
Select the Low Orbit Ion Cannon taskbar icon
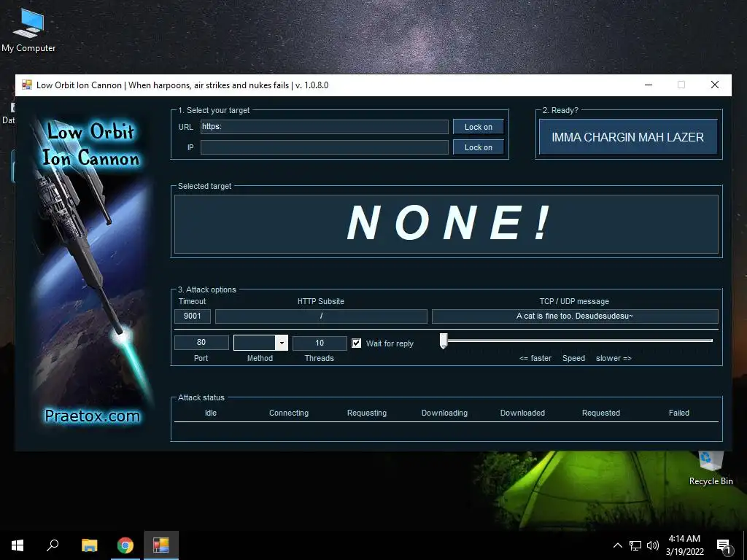click(161, 545)
